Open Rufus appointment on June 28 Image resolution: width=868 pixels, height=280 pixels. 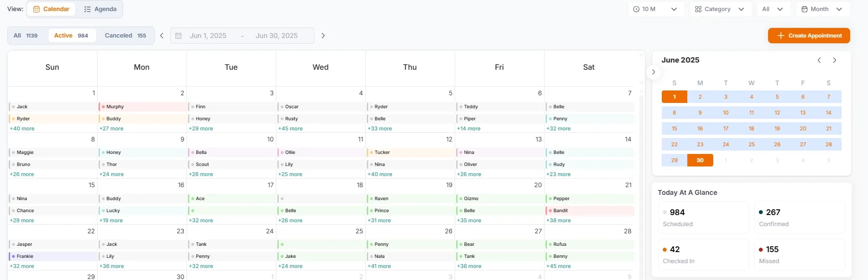tap(590, 244)
